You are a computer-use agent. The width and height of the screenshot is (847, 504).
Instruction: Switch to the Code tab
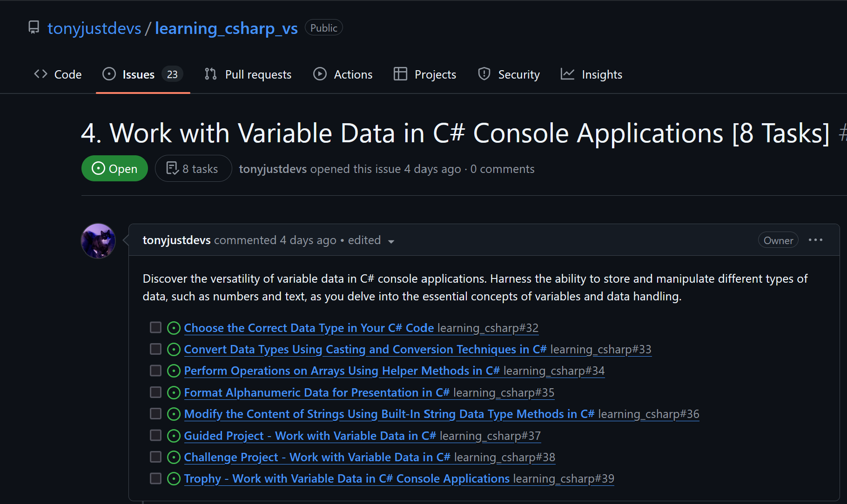58,74
